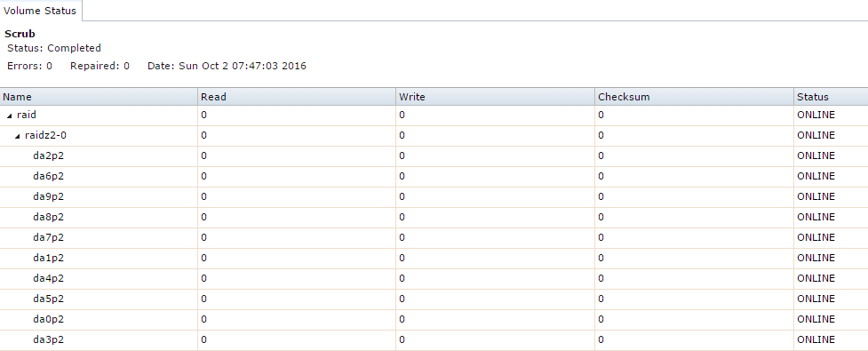The height and width of the screenshot is (351, 868).
Task: Click the Checksum value of da8p2 row
Action: (x=601, y=217)
